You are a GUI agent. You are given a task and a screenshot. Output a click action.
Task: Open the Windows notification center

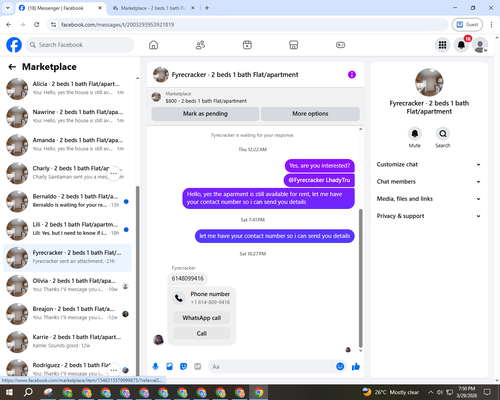pyautogui.click(x=487, y=392)
